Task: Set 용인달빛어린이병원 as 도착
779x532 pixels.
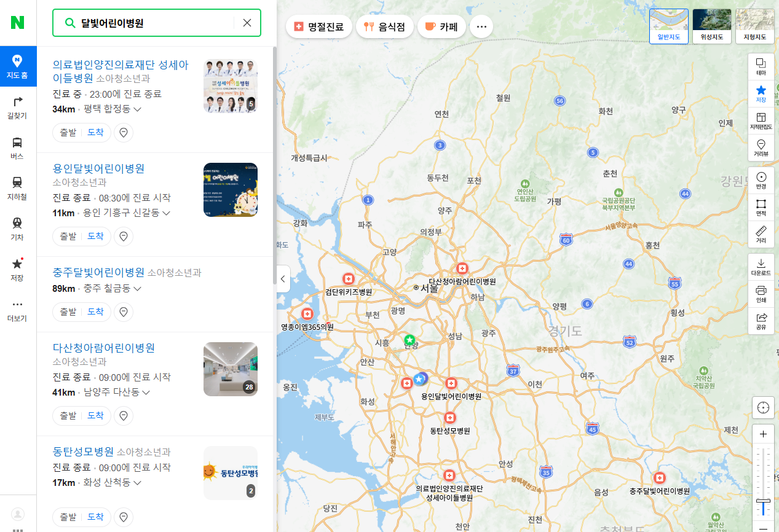Action: [96, 236]
